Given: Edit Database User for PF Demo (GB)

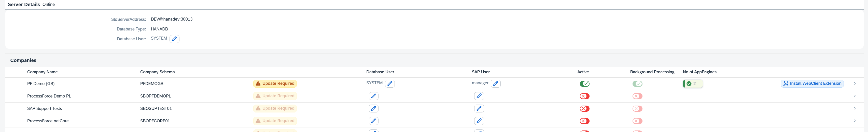Looking at the screenshot, I should point(390,84).
